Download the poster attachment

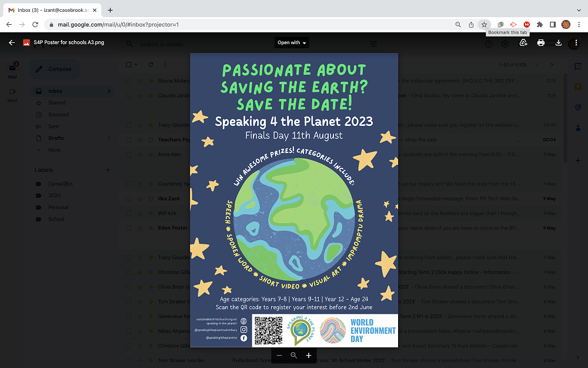point(559,42)
